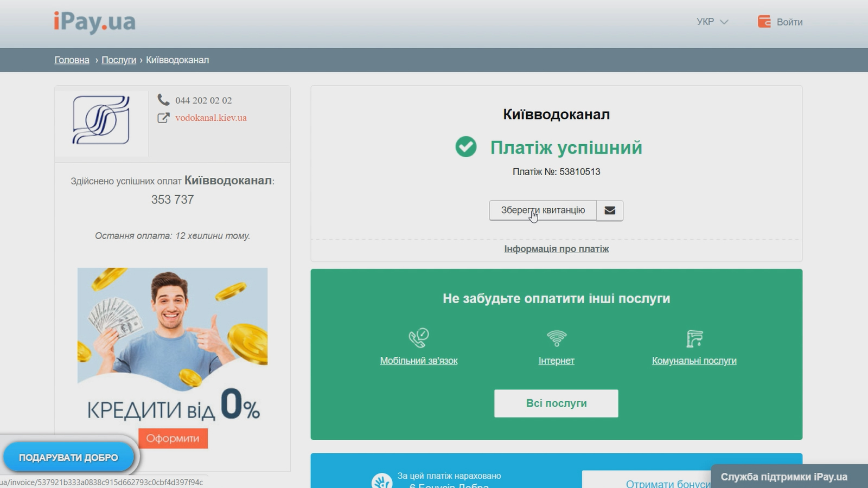Viewport: 868px width, 488px height.
Task: Click the bonus hand icon in blue banner
Action: (x=381, y=480)
